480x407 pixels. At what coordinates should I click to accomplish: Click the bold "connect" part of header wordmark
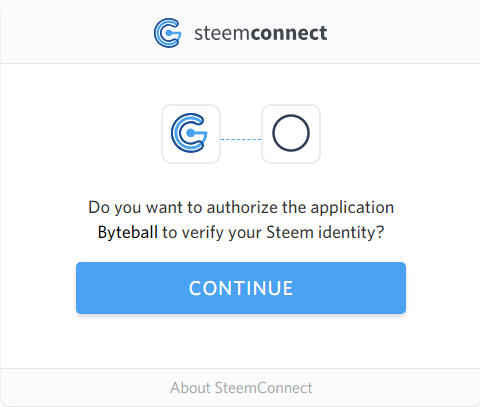click(x=288, y=33)
